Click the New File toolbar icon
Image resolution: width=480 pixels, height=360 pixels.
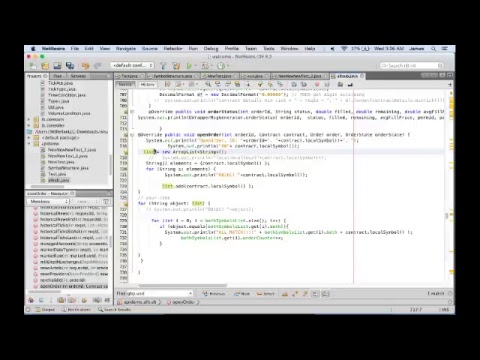(33, 66)
